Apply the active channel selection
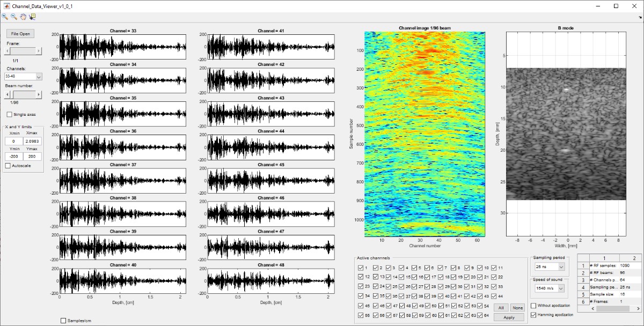This screenshot has height=326, width=644. click(x=509, y=317)
